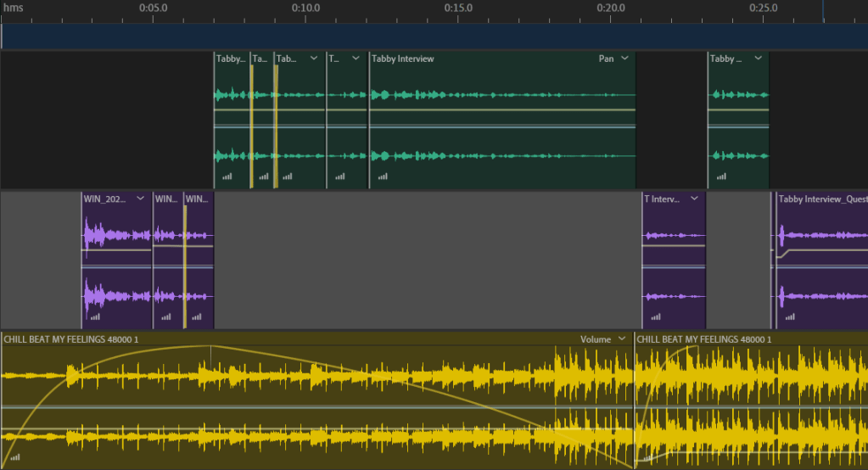868x470 pixels.
Task: Click volume icon on Tabby Interview_Quest clip
Action: (x=790, y=316)
